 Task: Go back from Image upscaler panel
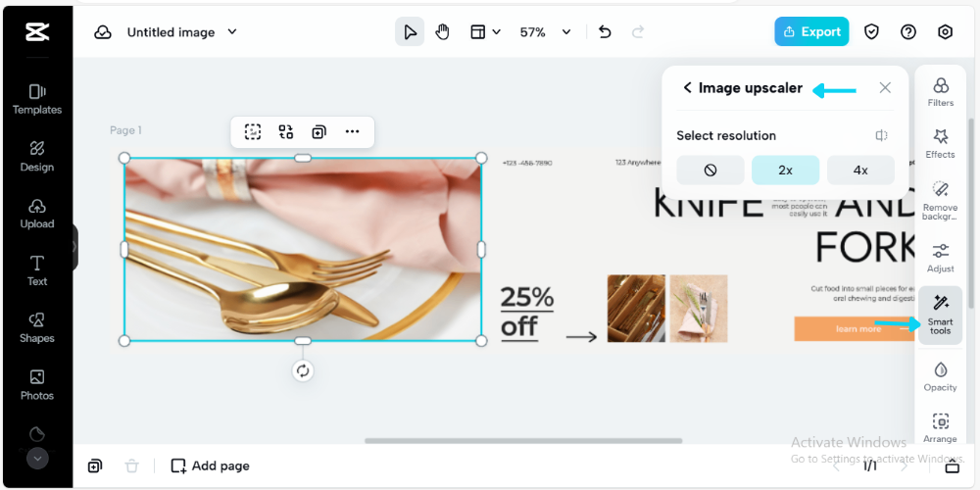688,87
